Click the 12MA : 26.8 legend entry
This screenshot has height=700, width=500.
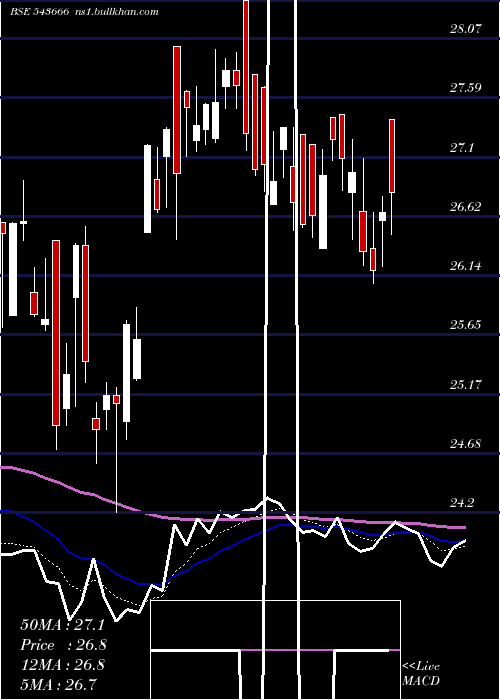62,664
